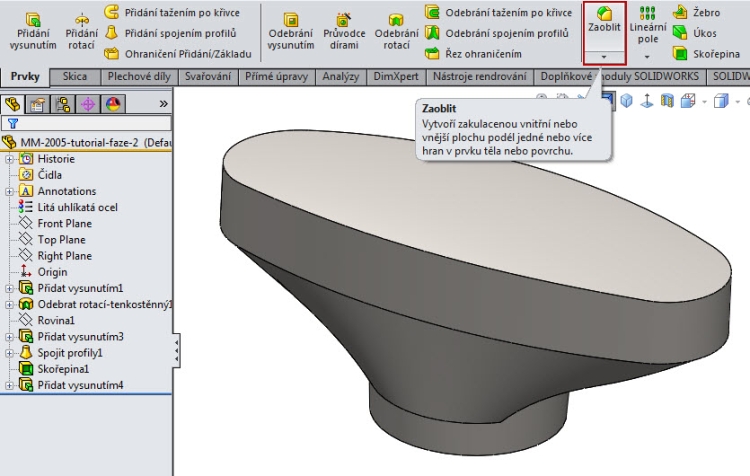Switch to the Nástroje rendrování tab
Viewport: 750px width, 476px height.
pyautogui.click(x=479, y=77)
